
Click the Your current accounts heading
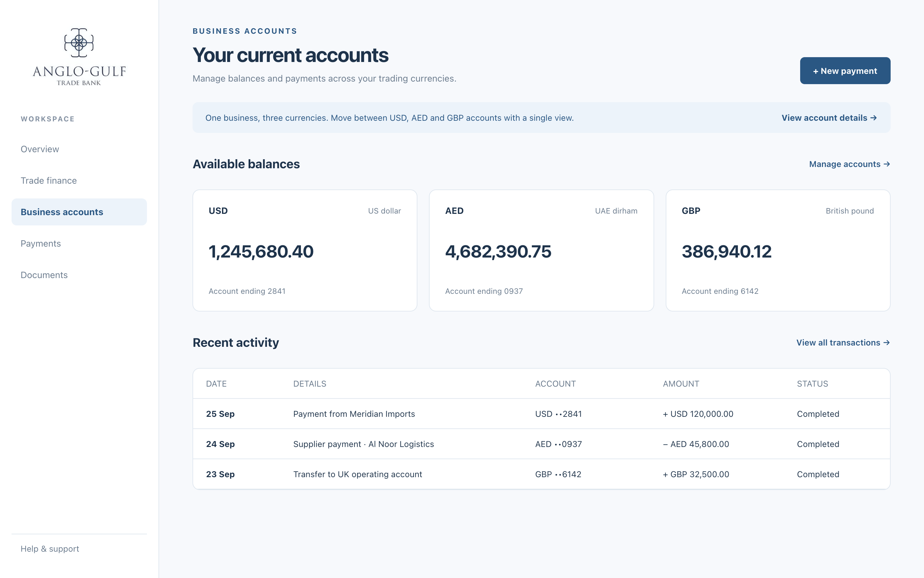[x=291, y=55]
